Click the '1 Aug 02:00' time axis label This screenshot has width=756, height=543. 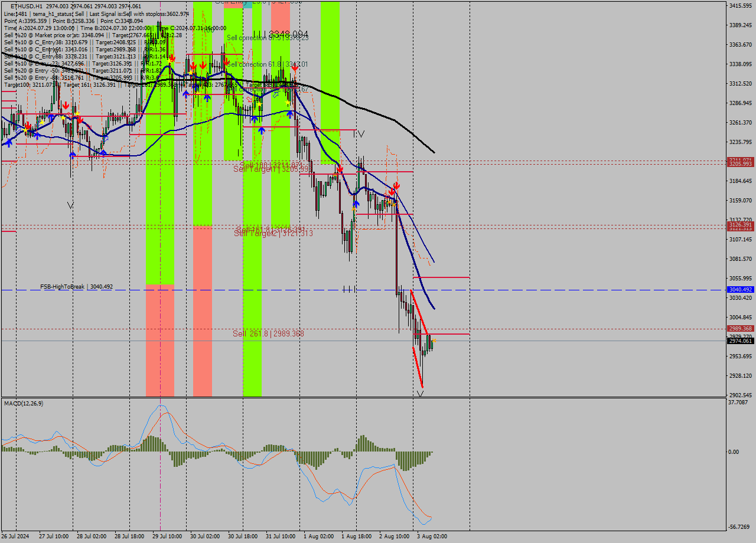[318, 537]
